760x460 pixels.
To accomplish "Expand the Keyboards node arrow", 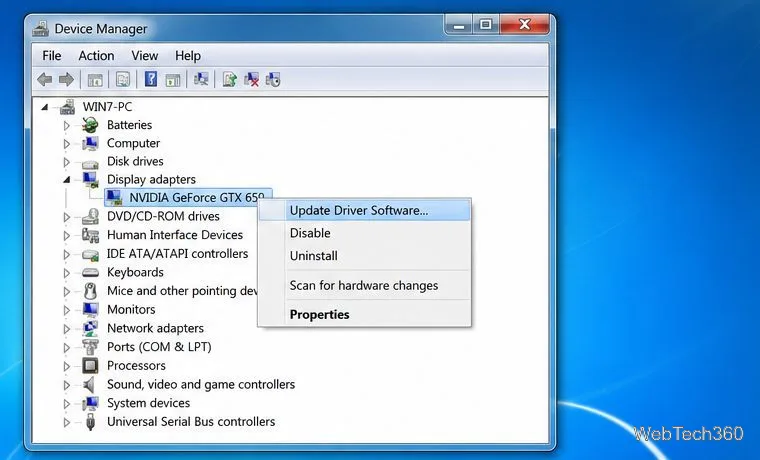I will [67, 273].
